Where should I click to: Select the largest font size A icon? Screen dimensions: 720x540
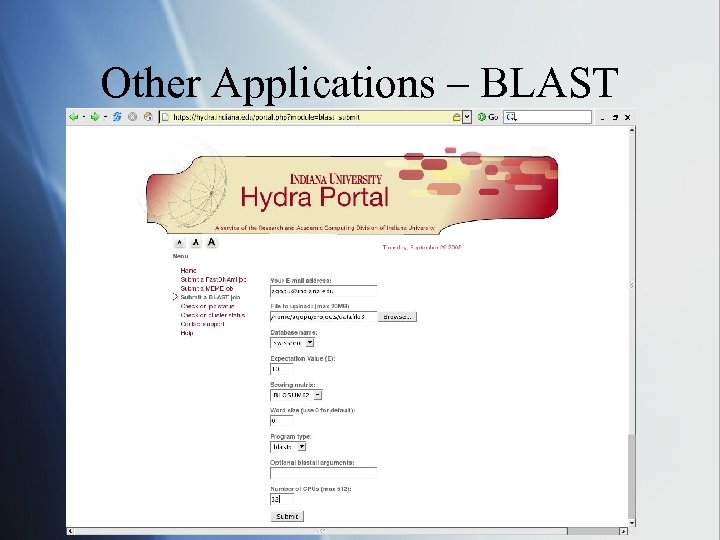pos(211,242)
